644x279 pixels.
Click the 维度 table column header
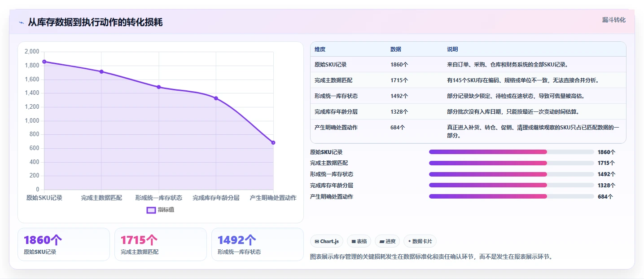coord(320,49)
